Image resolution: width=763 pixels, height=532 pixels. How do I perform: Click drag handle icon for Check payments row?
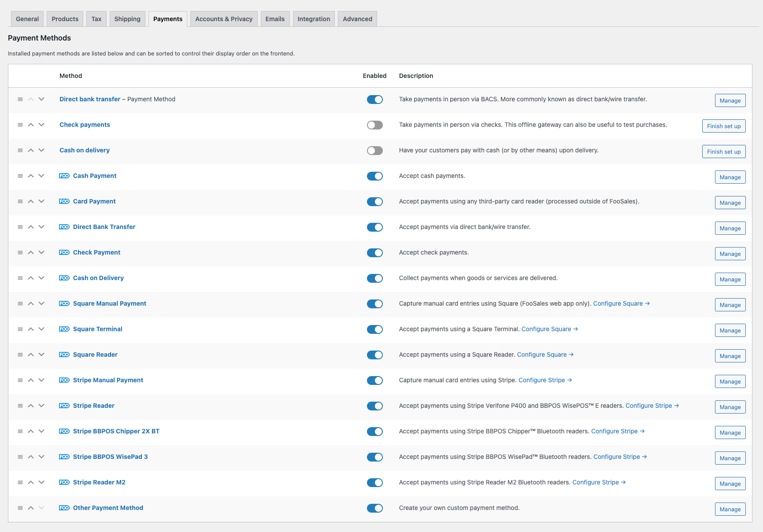point(20,125)
